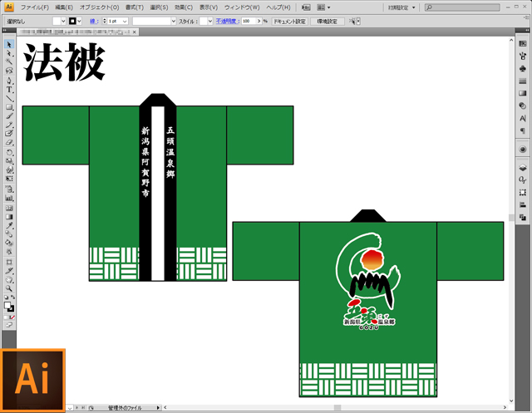Select the Zoom magnifier tool
Image resolution: width=532 pixels, height=413 pixels.
[x=9, y=288]
